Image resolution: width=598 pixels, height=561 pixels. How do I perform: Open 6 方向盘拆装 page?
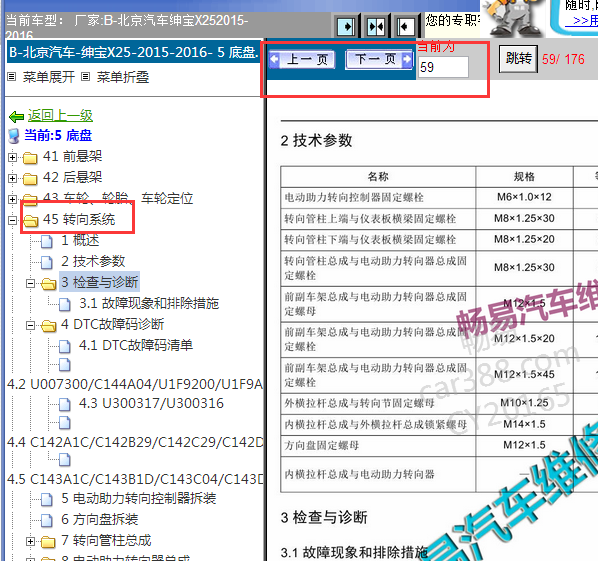coord(100,519)
